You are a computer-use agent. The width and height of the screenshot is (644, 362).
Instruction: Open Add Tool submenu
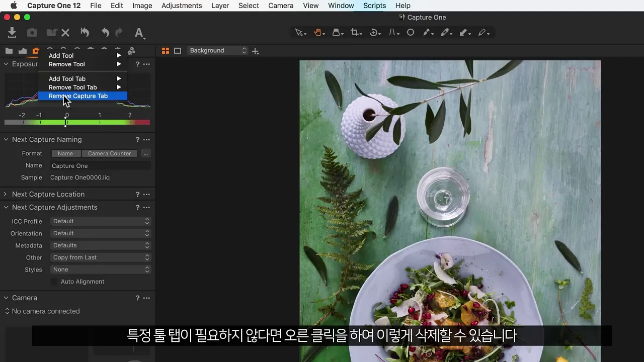click(83, 56)
